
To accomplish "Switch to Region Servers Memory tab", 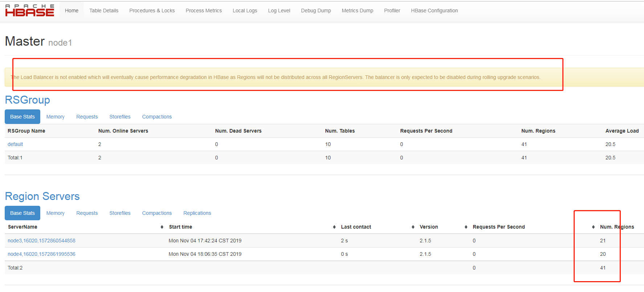I will click(x=56, y=213).
